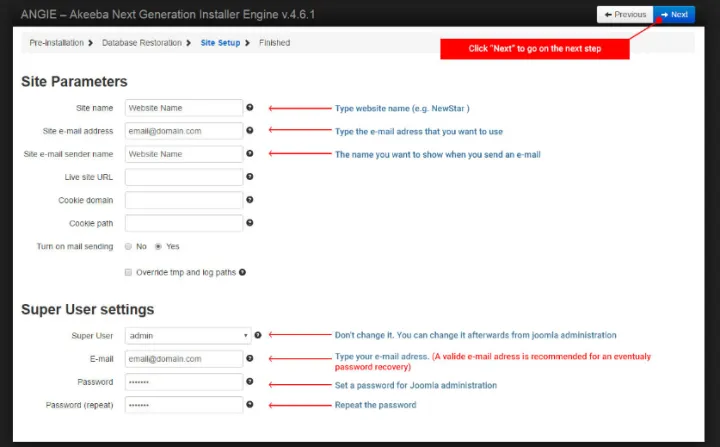Focus the Super User Password field
720x447 pixels.
pyautogui.click(x=184, y=382)
